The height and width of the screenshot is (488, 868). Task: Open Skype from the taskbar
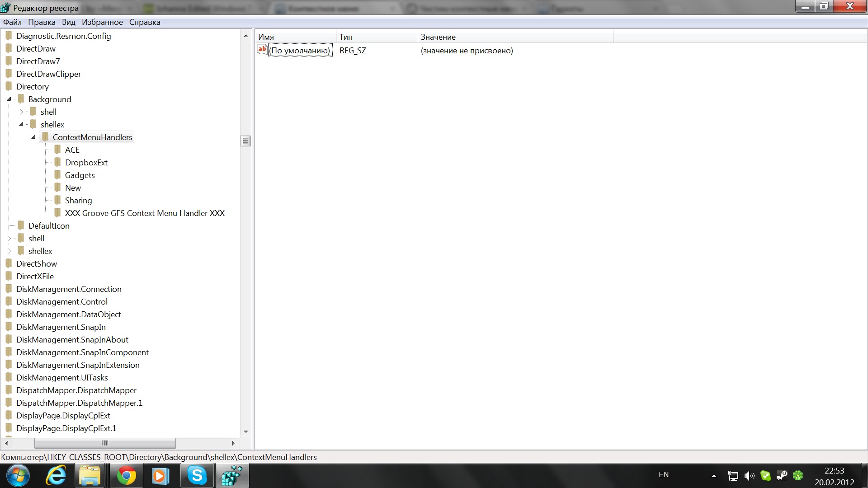tap(197, 476)
